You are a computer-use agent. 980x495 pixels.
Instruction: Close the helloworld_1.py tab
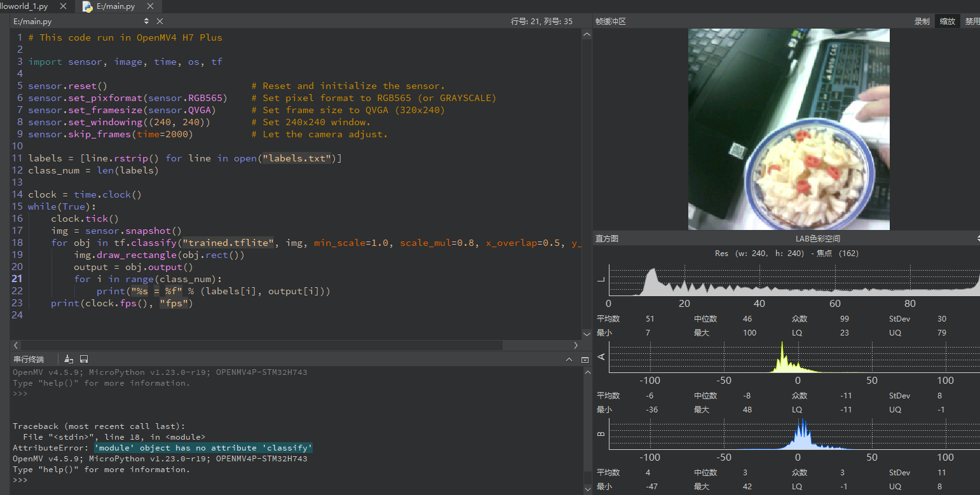62,6
